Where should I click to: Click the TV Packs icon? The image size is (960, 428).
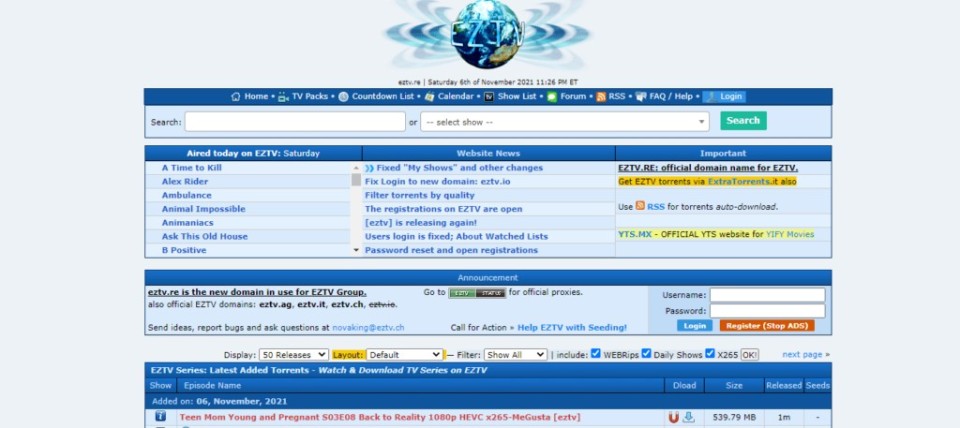coord(283,97)
